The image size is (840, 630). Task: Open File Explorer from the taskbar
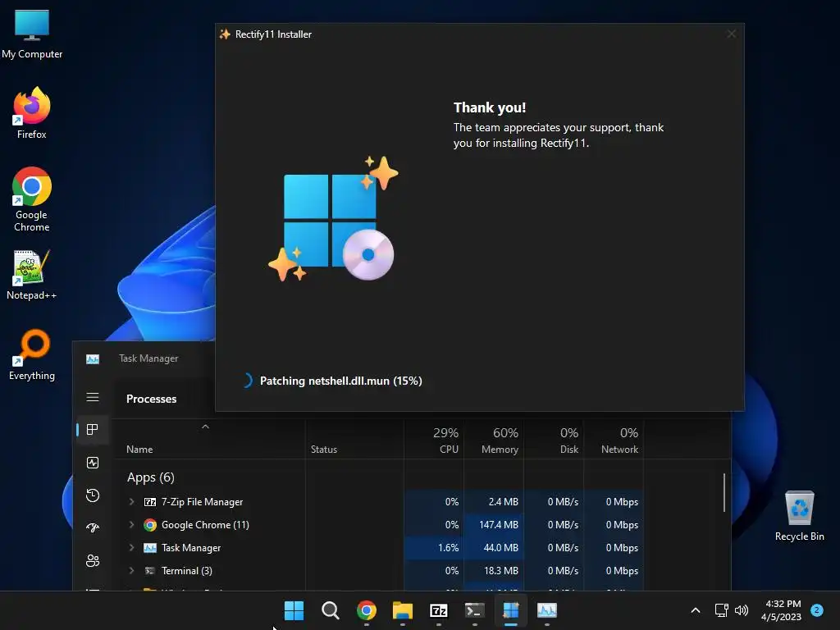click(402, 610)
